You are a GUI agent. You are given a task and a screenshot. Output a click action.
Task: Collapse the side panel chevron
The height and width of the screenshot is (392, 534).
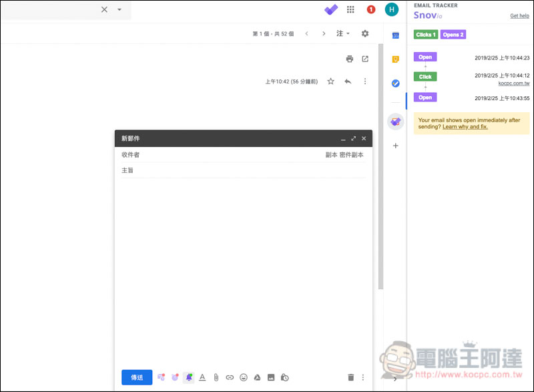(x=395, y=379)
